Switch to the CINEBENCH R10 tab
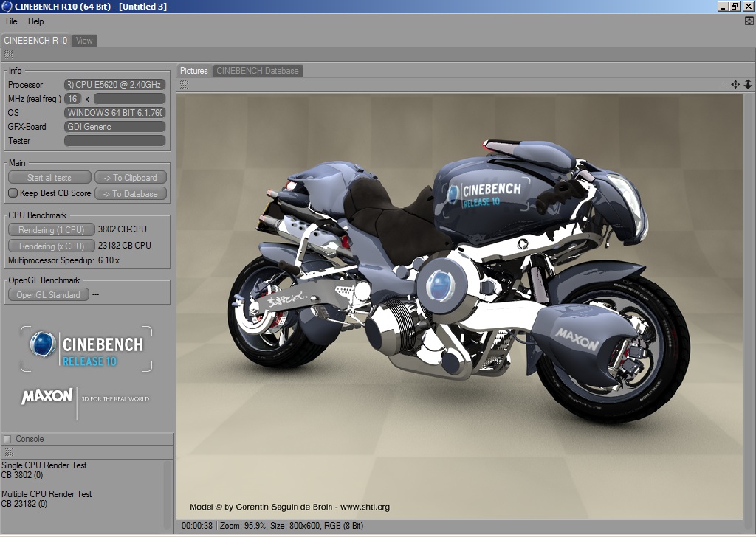756x537 pixels. point(35,41)
